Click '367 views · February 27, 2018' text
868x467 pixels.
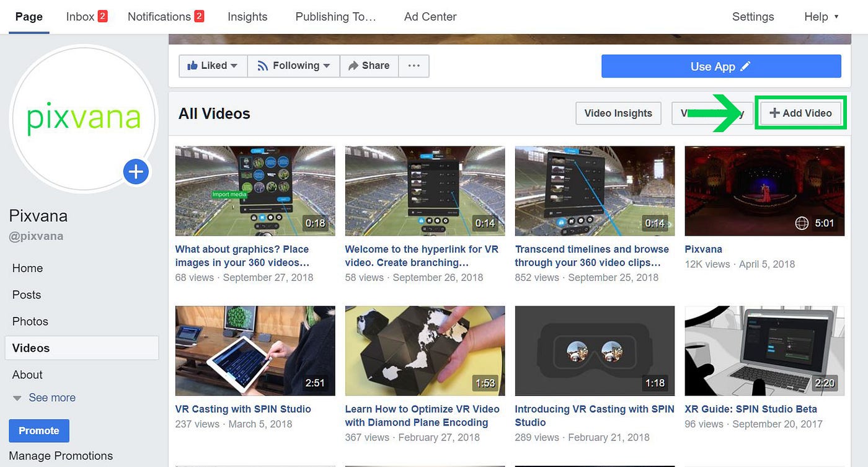point(412,437)
